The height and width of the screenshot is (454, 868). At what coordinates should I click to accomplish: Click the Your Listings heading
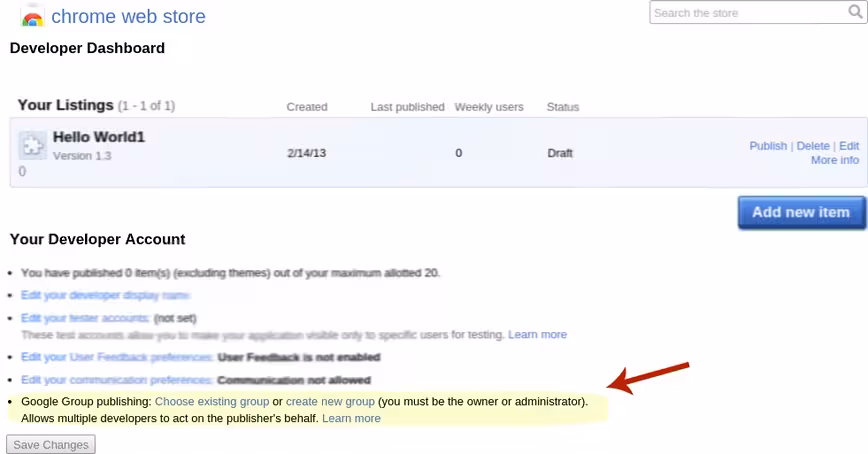(x=65, y=105)
